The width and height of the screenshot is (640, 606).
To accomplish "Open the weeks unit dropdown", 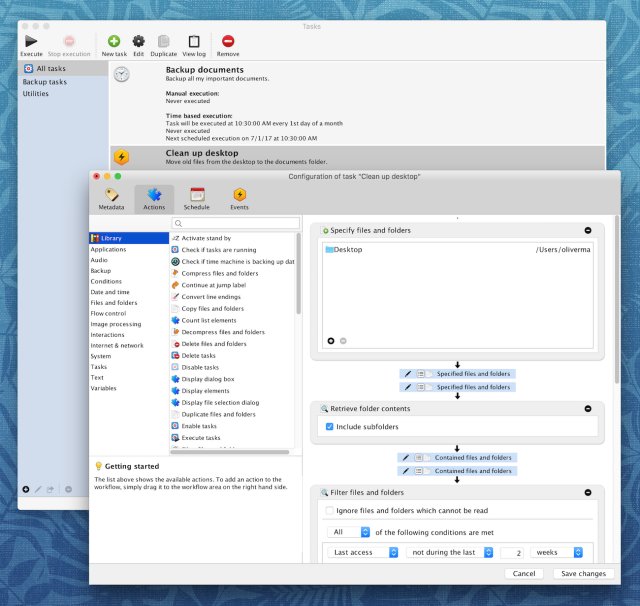I will (x=563, y=552).
